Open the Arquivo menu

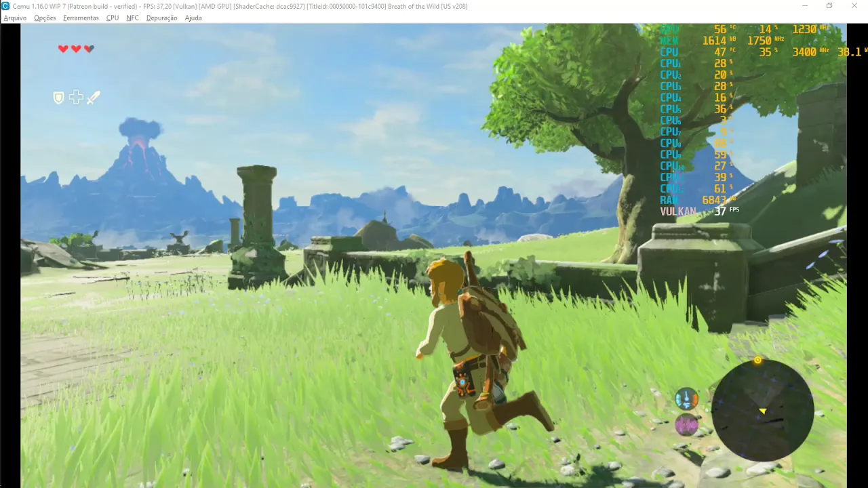click(x=15, y=18)
